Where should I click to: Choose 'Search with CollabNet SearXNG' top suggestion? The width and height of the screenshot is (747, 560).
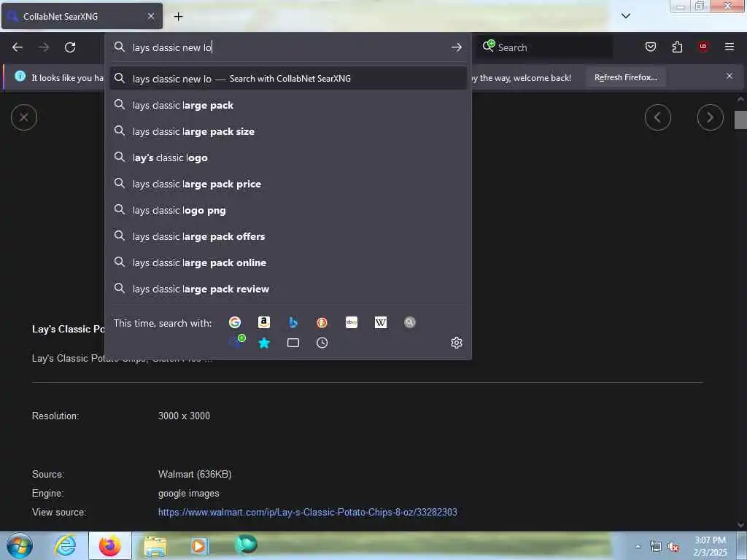point(287,79)
